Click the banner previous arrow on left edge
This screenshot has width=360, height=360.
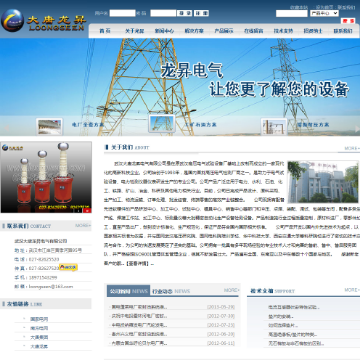point(6,128)
